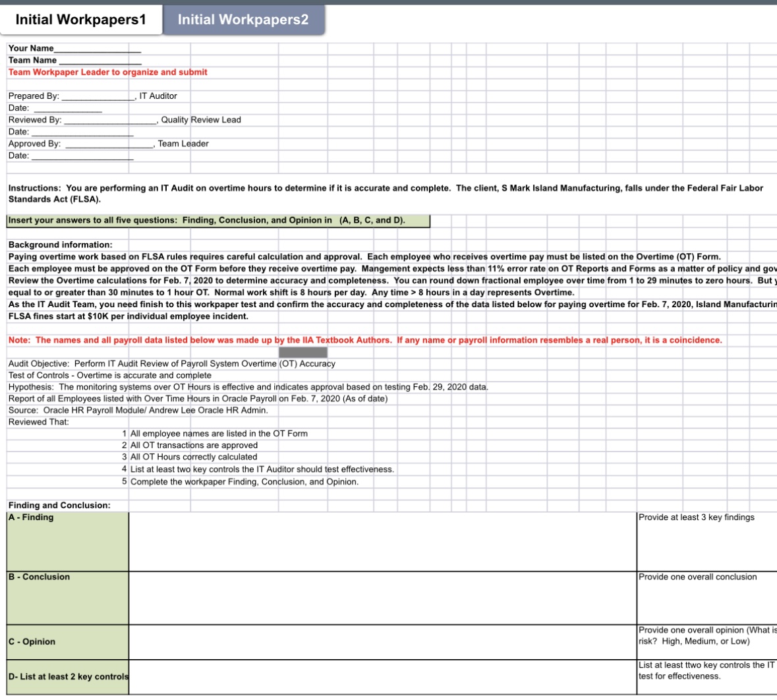Select the 'FLSA fines start at $10K' row
The height and width of the screenshot is (700, 777).
click(129, 316)
